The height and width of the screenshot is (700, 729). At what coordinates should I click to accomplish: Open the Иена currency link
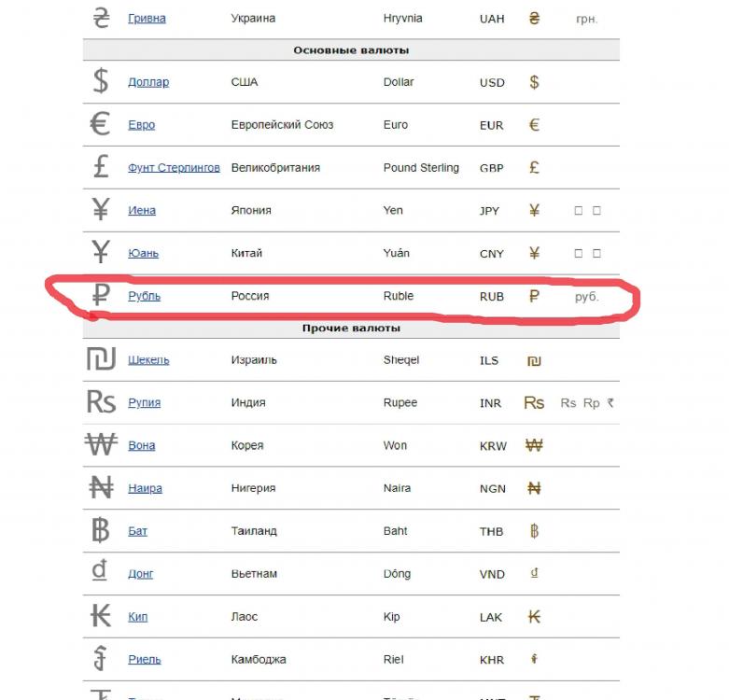pos(142,211)
